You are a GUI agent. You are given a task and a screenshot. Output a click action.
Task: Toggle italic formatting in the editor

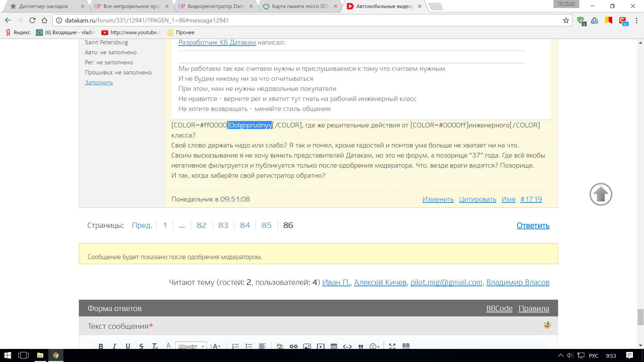pos(114,346)
